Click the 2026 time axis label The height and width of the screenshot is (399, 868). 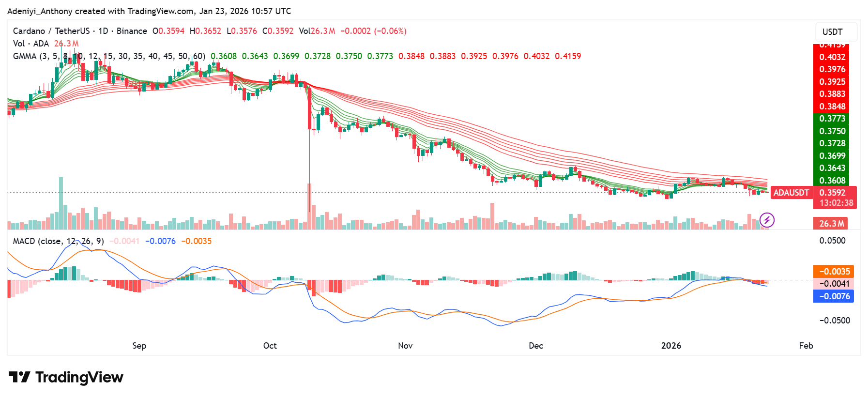(x=671, y=346)
